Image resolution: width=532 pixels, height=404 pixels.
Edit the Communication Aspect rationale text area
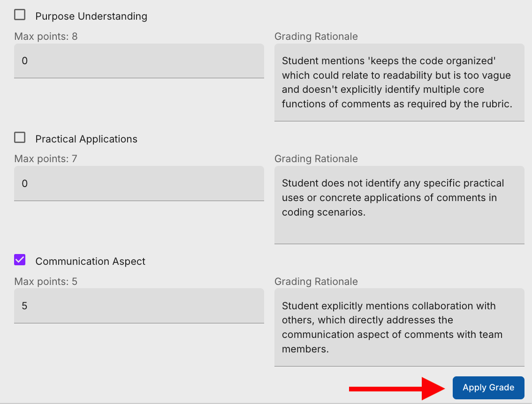tap(399, 327)
